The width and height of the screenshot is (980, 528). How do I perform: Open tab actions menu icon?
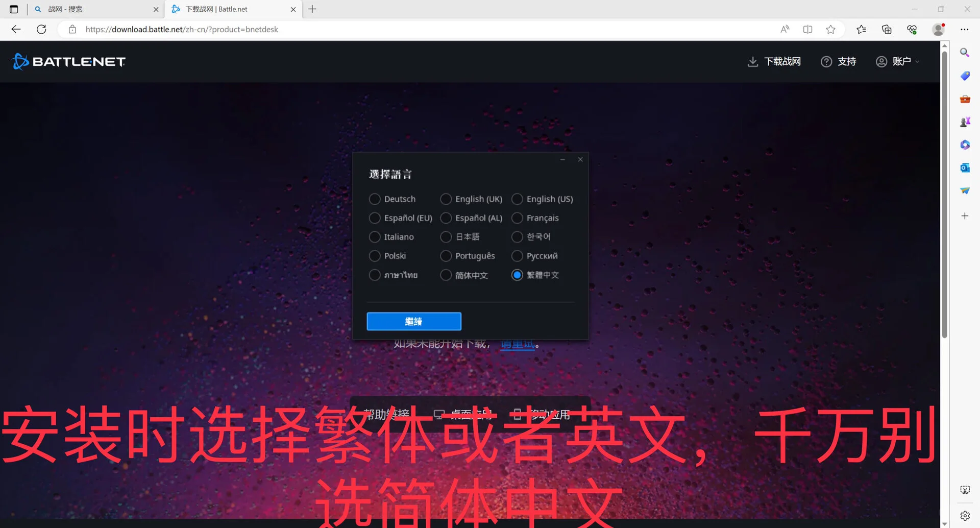coord(14,9)
